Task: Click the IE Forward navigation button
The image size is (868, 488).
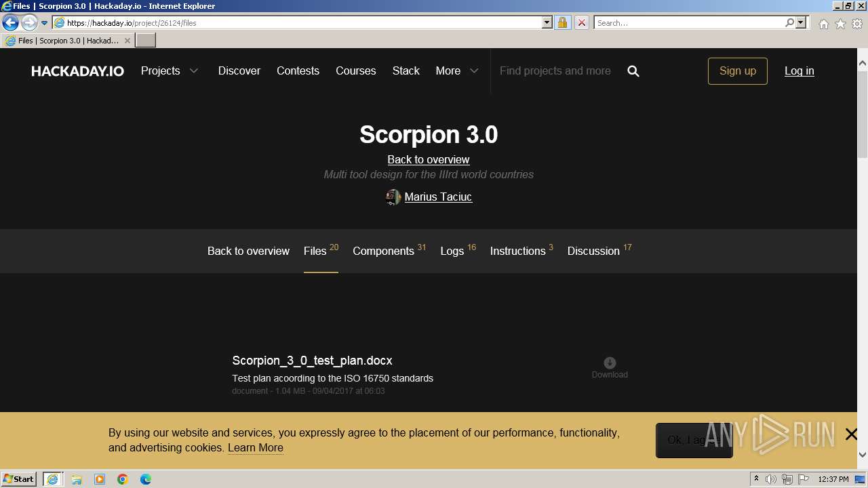Action: click(29, 22)
